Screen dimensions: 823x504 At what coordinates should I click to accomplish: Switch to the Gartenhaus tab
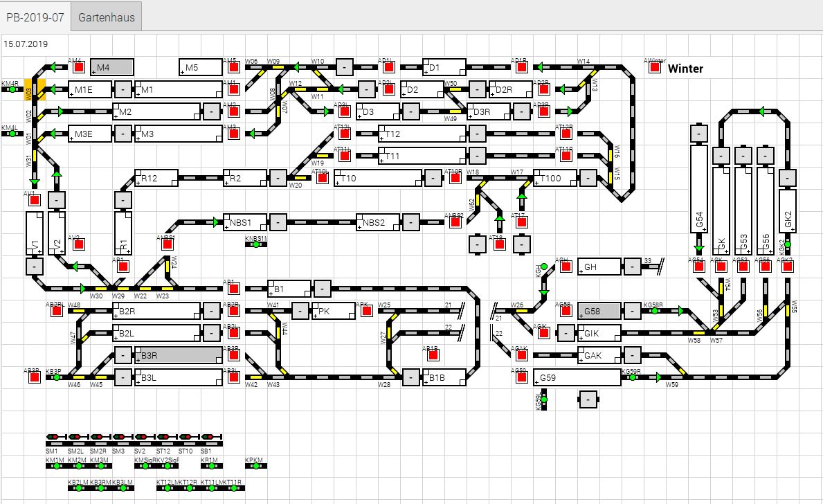(107, 17)
